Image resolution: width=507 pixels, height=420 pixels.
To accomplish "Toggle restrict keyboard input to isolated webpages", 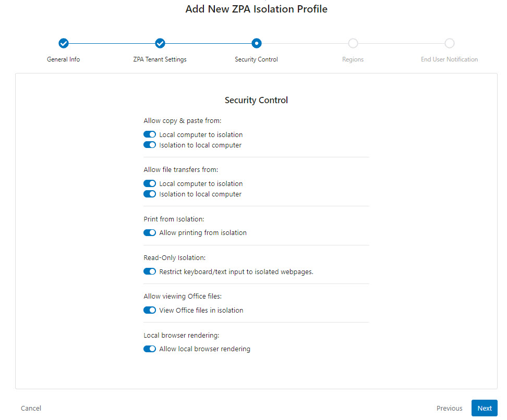I will [x=150, y=271].
